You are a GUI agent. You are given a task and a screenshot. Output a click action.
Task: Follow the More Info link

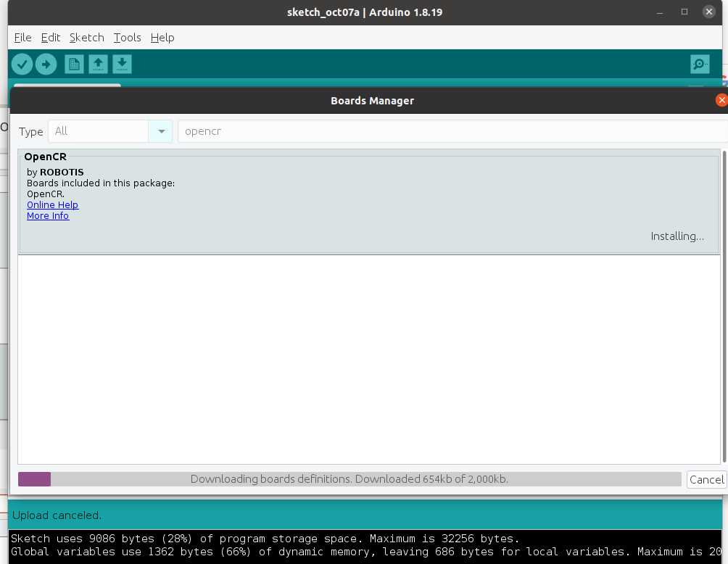coord(48,216)
